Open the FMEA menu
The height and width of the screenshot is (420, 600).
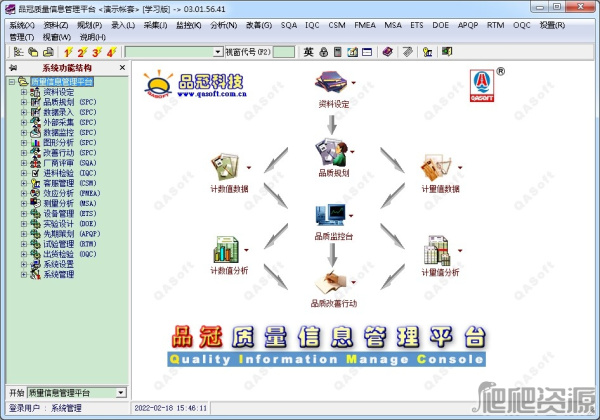point(365,25)
